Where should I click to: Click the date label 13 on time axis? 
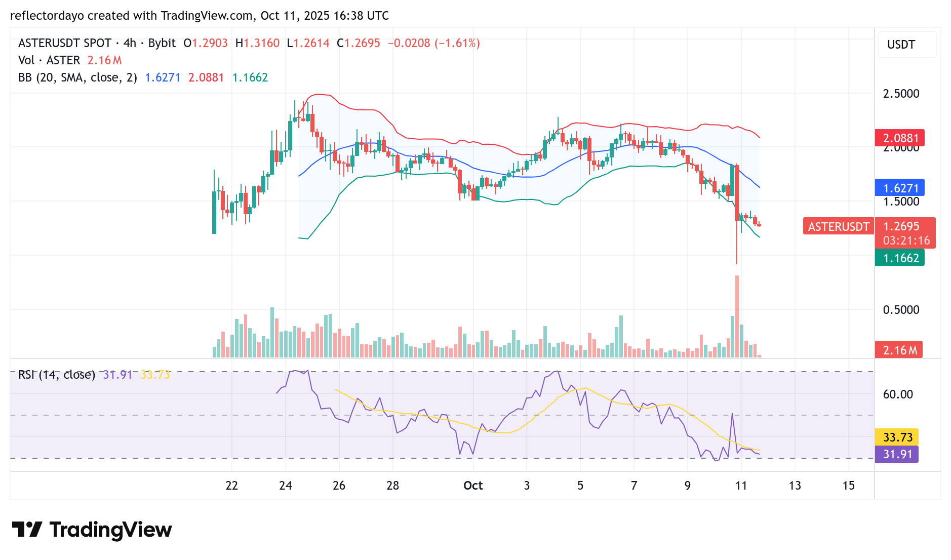click(x=795, y=486)
